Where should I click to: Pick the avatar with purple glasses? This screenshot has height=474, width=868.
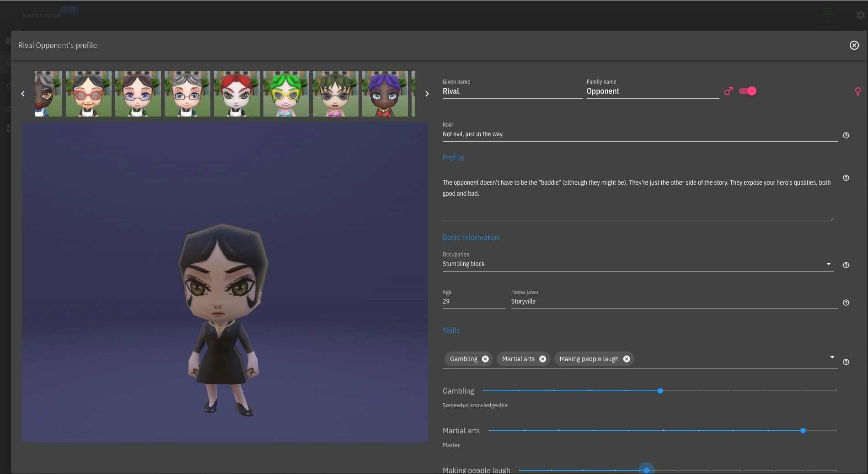tap(138, 94)
